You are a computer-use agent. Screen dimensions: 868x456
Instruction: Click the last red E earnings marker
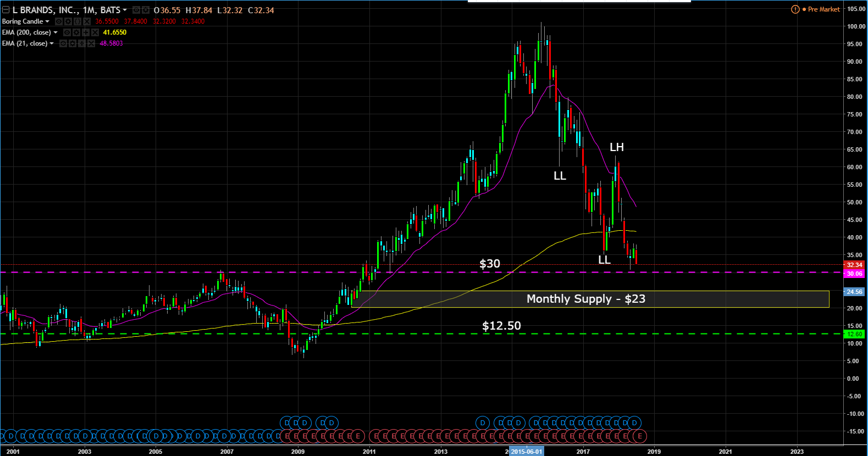click(639, 436)
